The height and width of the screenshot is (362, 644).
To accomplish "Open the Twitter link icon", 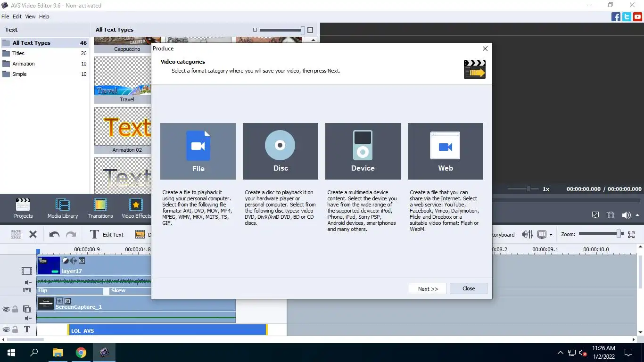I will (x=627, y=17).
